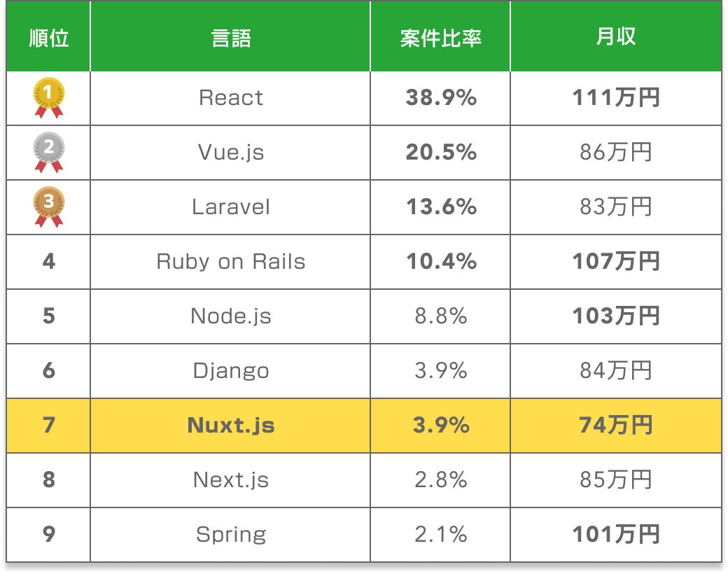
Task: Click the Django language cell
Action: (x=231, y=370)
